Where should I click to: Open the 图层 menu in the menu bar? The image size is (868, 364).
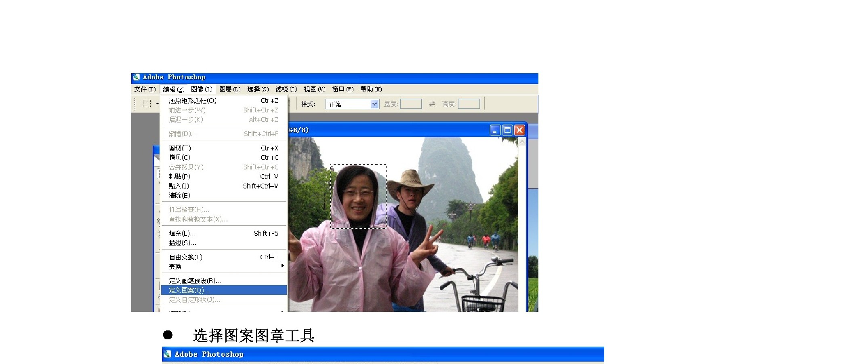click(x=229, y=89)
